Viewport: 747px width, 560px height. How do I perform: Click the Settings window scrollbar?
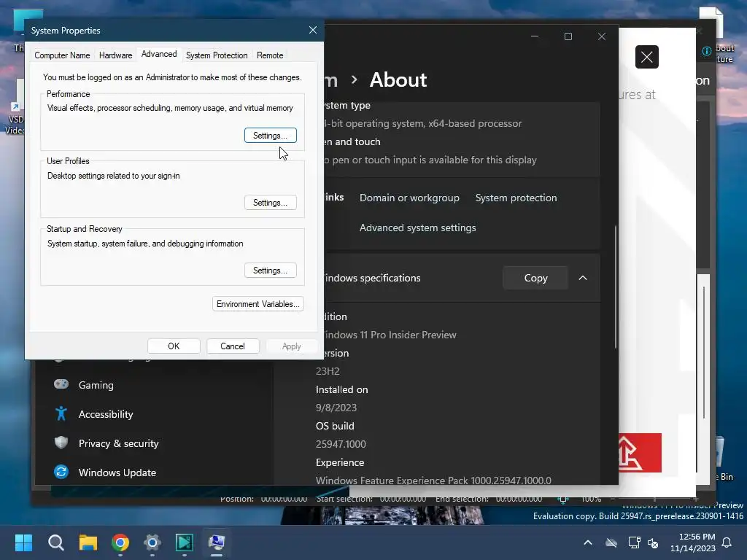tap(616, 287)
